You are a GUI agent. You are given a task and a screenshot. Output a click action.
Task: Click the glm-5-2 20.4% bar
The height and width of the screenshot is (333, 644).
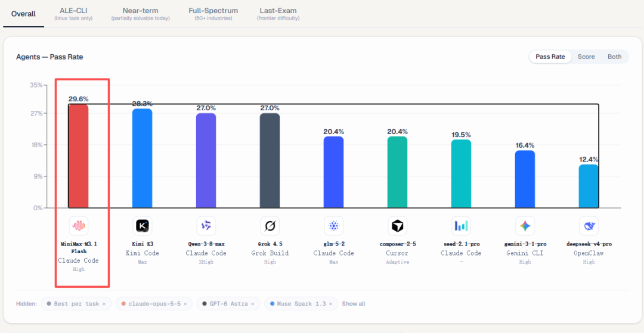pos(333,172)
